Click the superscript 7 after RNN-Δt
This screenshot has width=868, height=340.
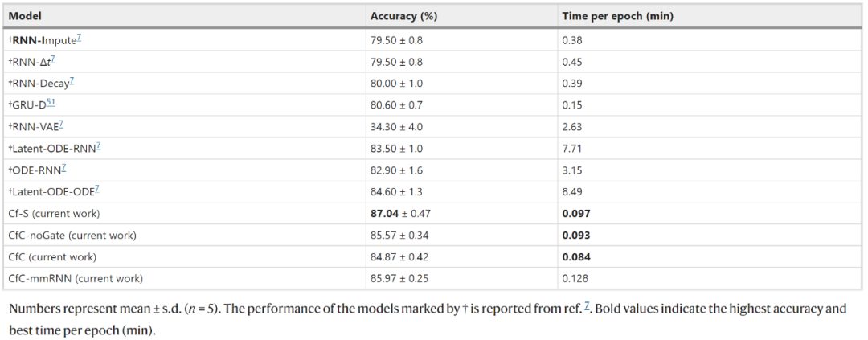52,59
